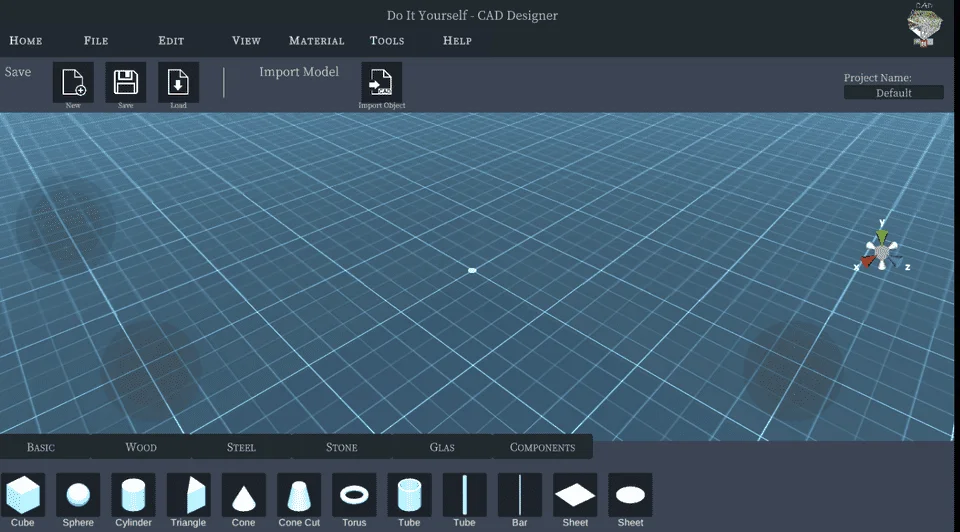Viewport: 960px width, 532px height.
Task: Add the square Sheet primitive
Action: coord(575,495)
